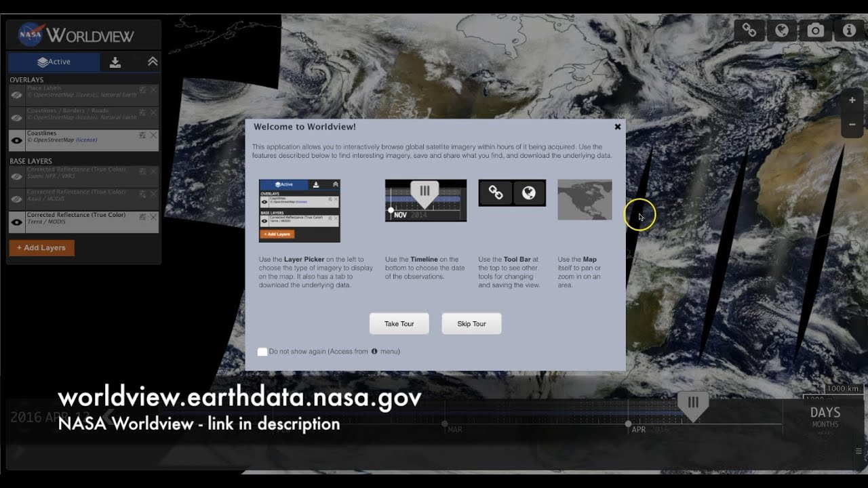Show the Aqua / MODIS base layer

[17, 199]
